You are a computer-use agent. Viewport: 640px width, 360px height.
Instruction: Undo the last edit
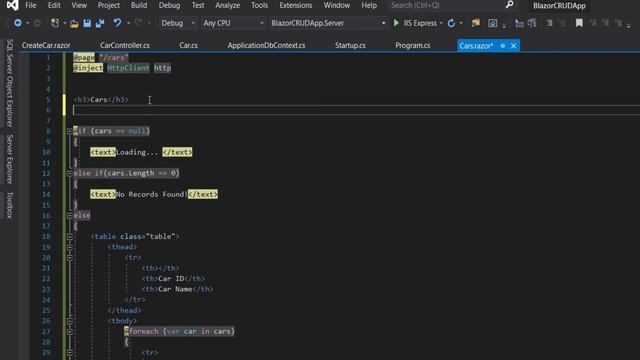click(117, 23)
